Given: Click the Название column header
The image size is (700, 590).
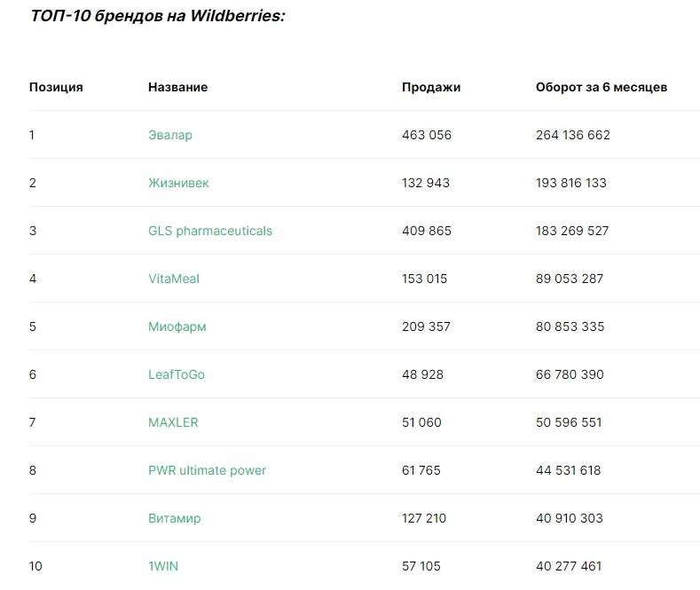Looking at the screenshot, I should pyautogui.click(x=177, y=87).
